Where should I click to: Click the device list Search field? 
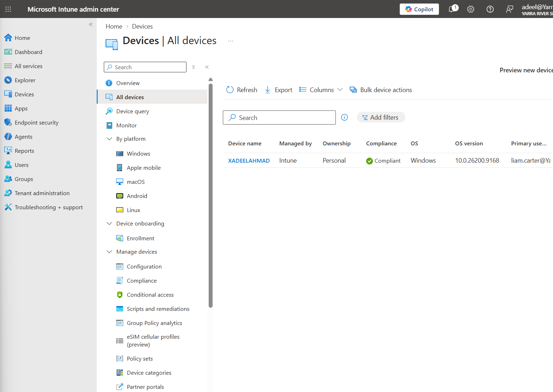click(x=279, y=117)
